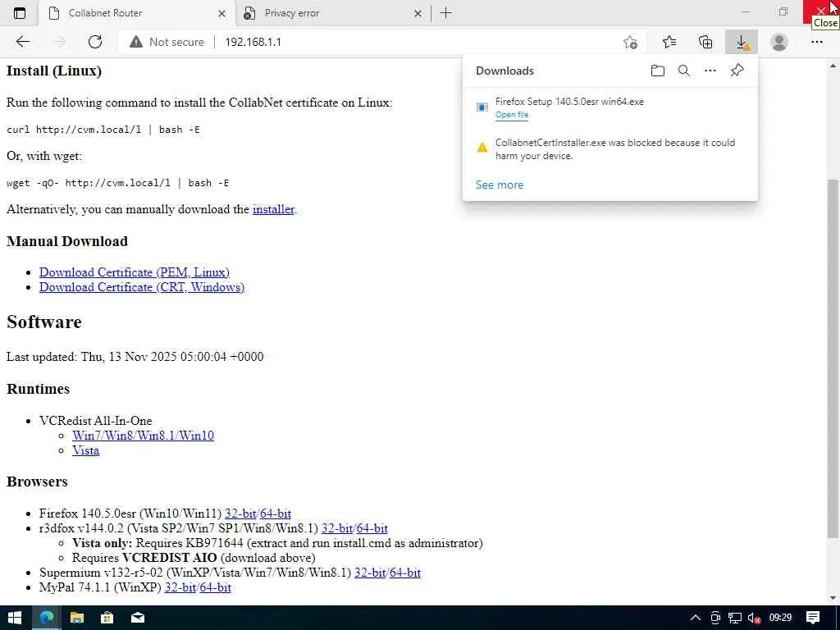Open downloads folder icon in panel
This screenshot has height=630, width=840.
click(658, 71)
